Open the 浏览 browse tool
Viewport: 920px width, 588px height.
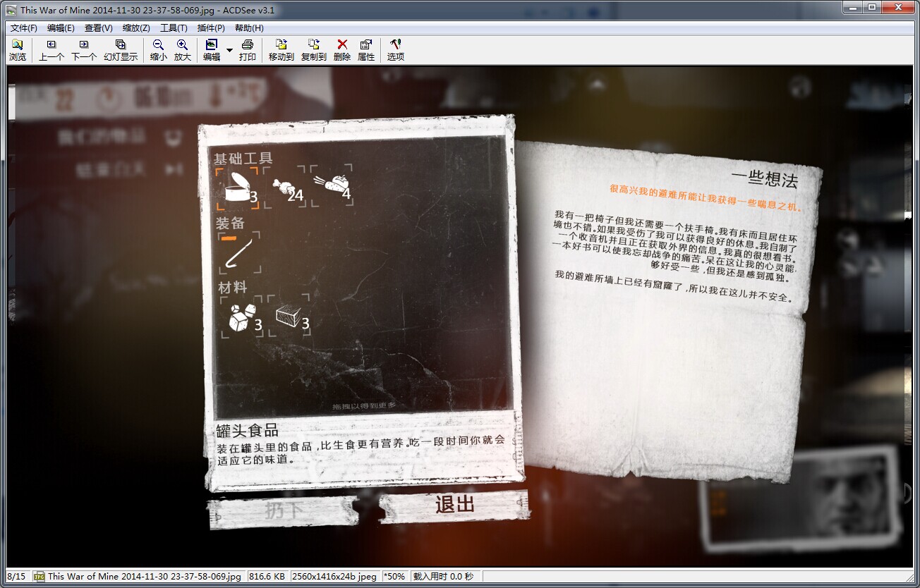click(18, 50)
